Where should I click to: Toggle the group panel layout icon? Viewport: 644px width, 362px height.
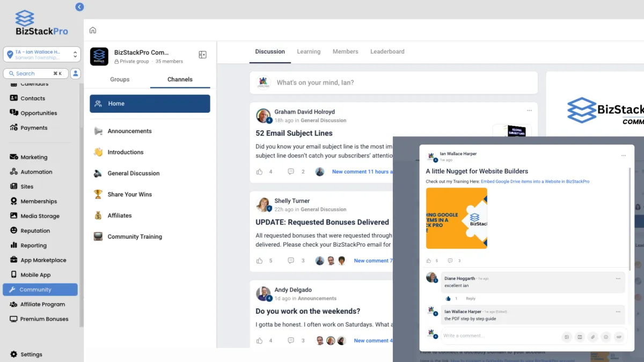(x=202, y=55)
